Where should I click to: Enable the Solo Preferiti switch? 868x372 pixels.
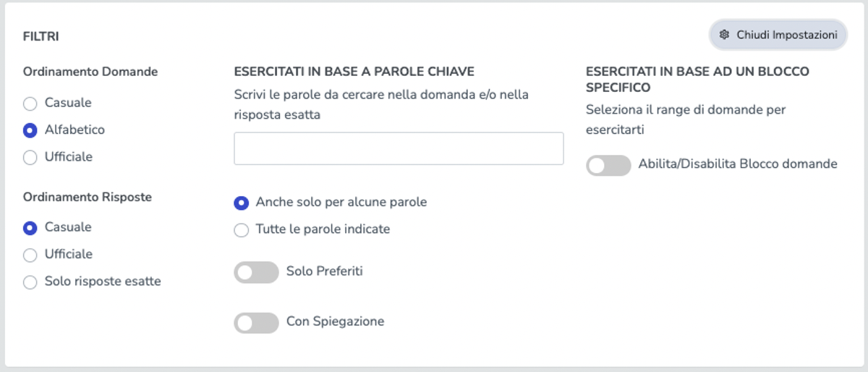point(256,272)
